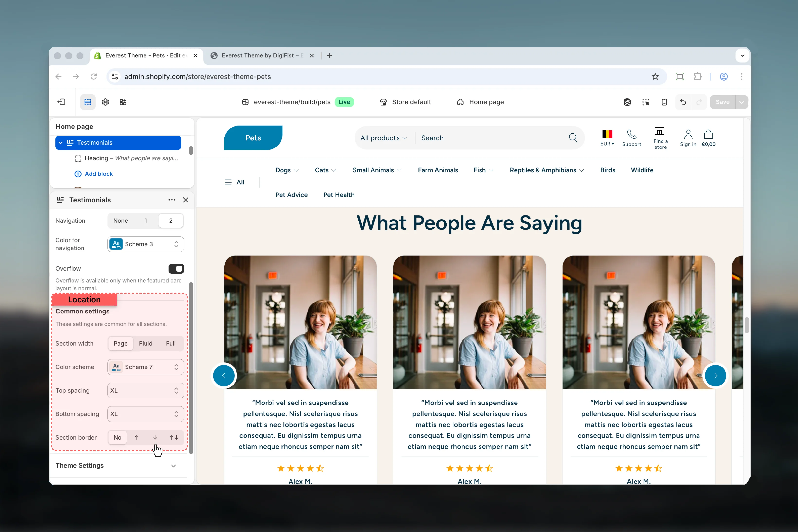Screen dimensions: 798x532
Task: Bookmark this page with star icon
Action: pos(655,76)
